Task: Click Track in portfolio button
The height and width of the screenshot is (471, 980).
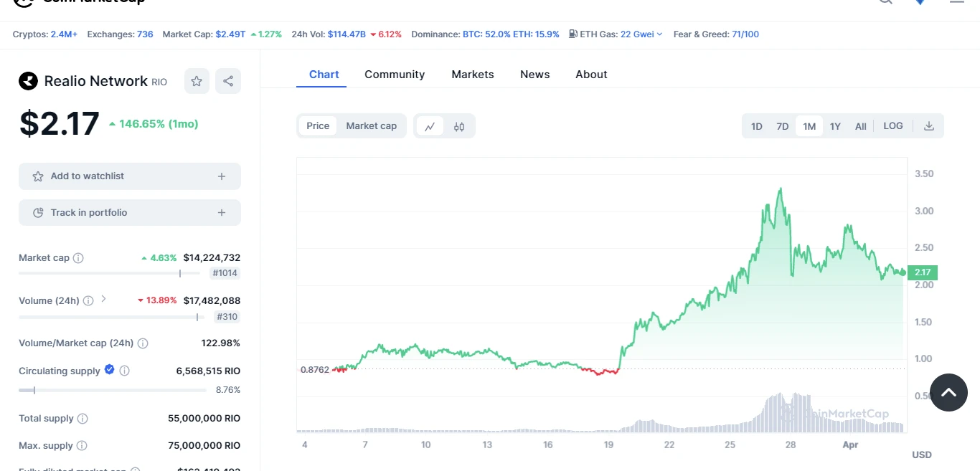Action: click(130, 213)
